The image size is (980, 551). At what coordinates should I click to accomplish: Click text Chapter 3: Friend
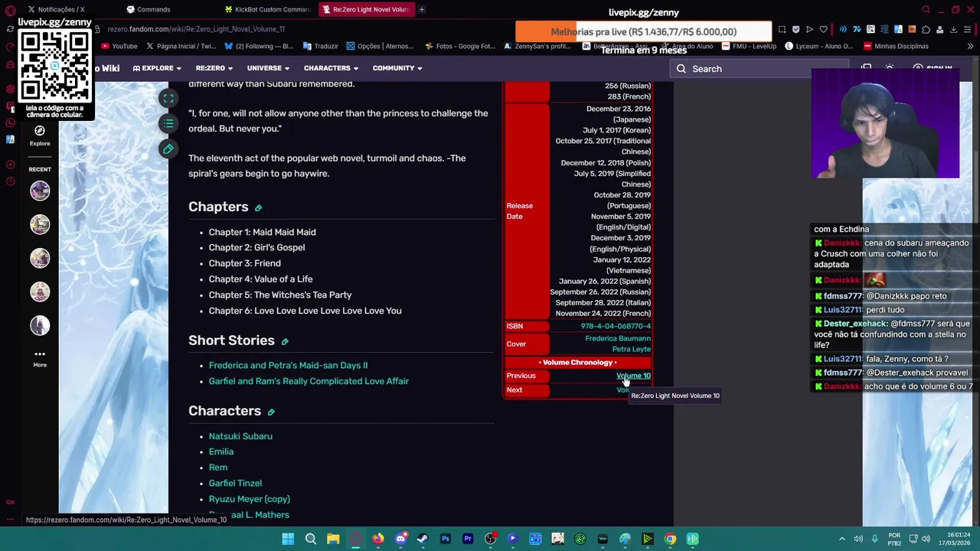pyautogui.click(x=244, y=263)
